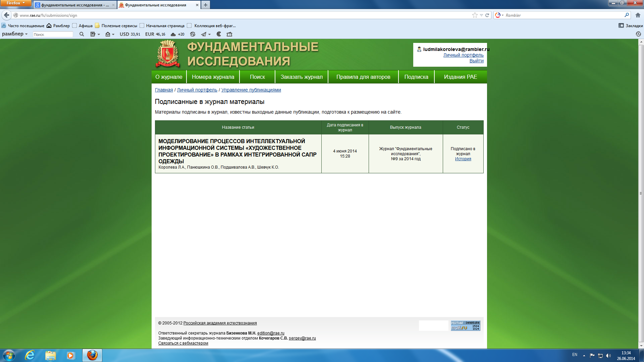Open the horoscope Cancer sign icon

coord(193,34)
